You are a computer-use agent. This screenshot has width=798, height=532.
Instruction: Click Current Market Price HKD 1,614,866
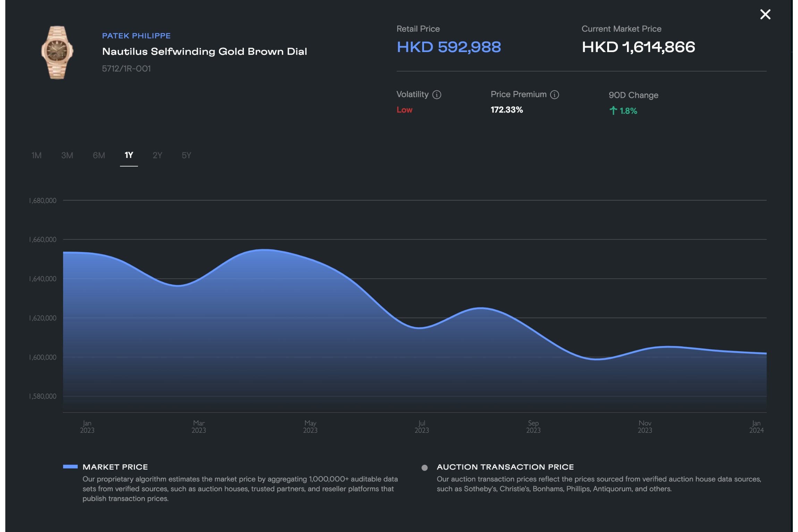coord(638,47)
